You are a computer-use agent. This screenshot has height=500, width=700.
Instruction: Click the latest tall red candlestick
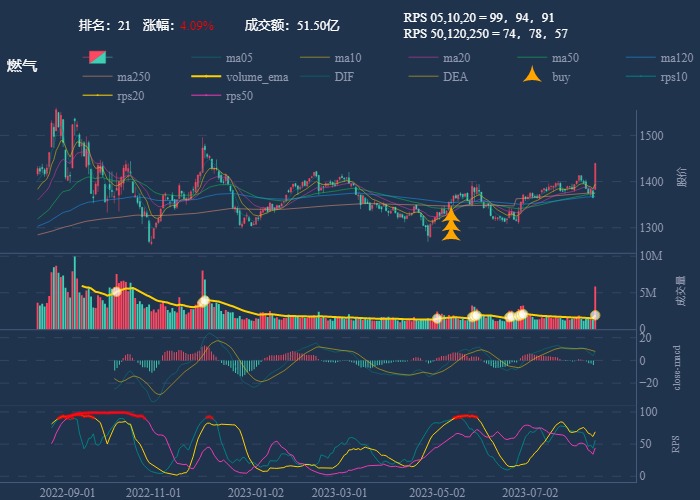595,175
